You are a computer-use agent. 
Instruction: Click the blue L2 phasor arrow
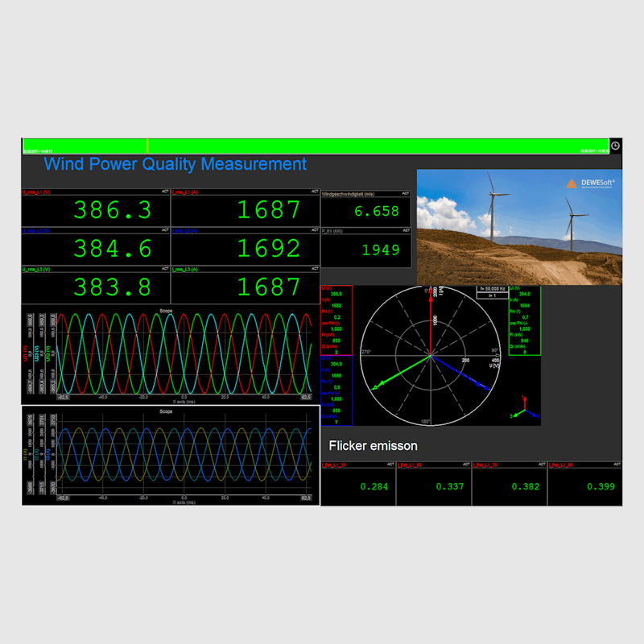pyautogui.click(x=460, y=373)
